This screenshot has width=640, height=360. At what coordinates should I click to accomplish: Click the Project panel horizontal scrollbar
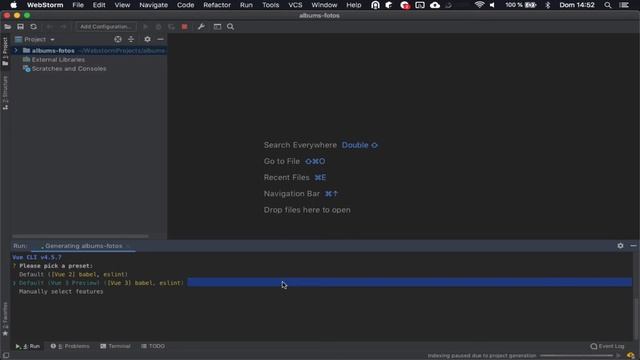pos(80,236)
